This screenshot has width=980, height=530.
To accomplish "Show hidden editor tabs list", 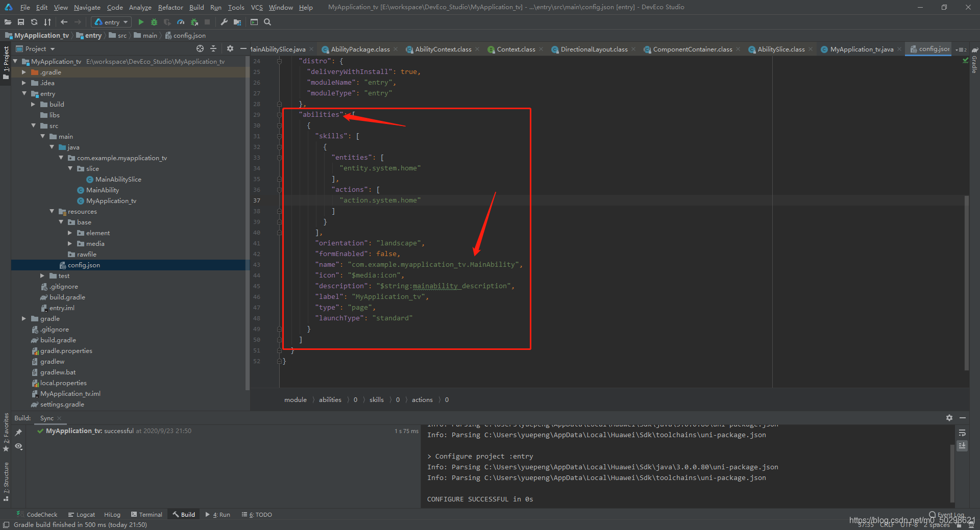I will click(961, 49).
